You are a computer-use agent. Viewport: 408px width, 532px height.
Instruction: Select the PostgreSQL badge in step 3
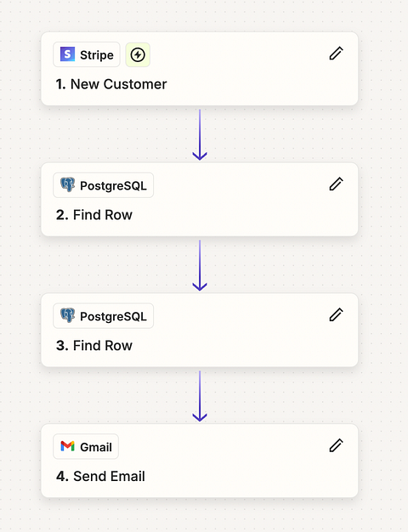tap(104, 316)
